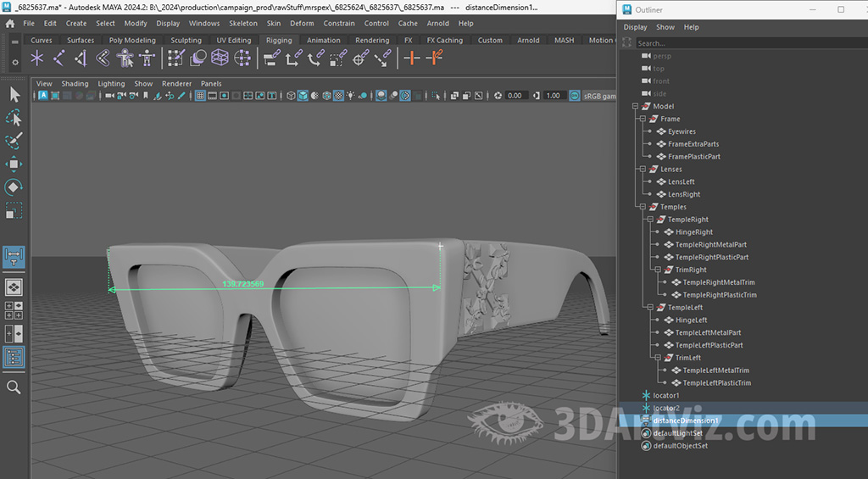
Task: Toggle the single-pane layout button
Action: pos(14,287)
